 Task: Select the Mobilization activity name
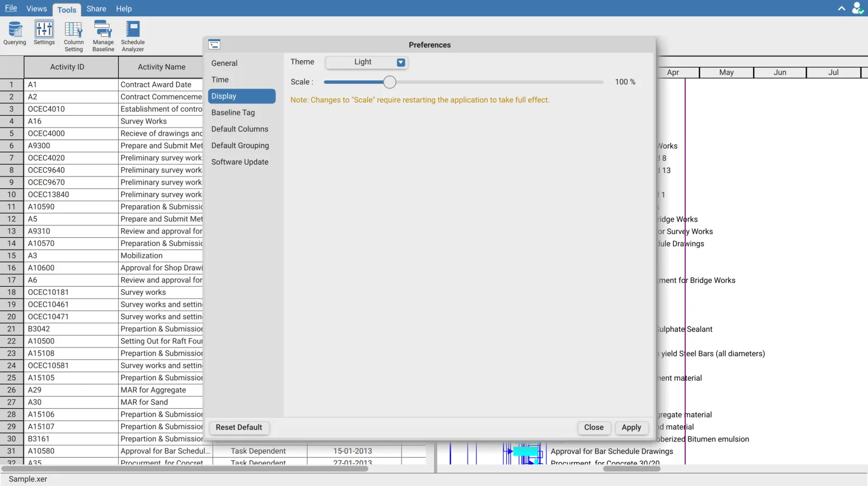click(x=161, y=256)
